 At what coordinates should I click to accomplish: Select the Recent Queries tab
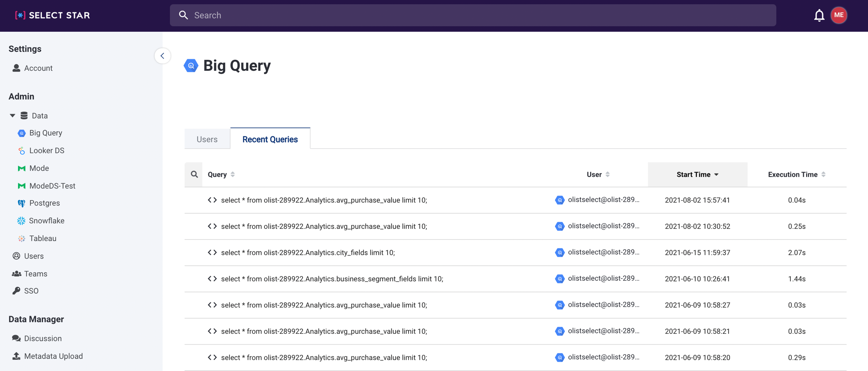click(270, 139)
